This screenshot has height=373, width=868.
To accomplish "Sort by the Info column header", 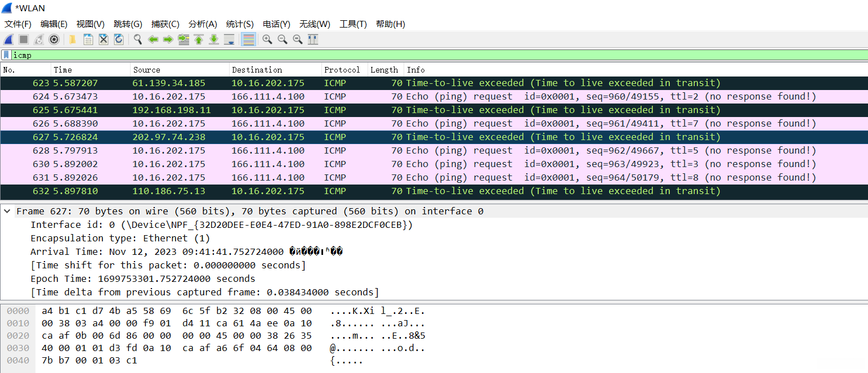I will tap(636, 70).
